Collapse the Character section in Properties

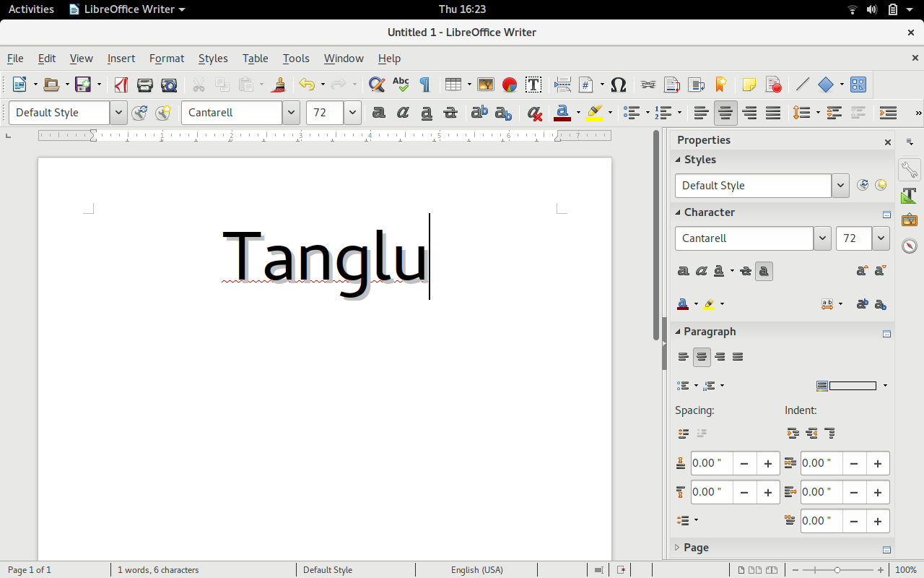(677, 212)
